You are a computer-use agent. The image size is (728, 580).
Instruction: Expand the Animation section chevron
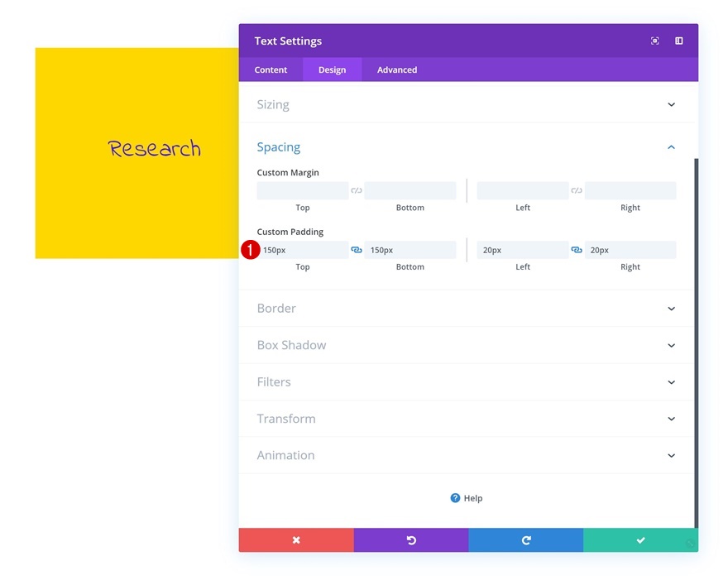pyautogui.click(x=672, y=455)
